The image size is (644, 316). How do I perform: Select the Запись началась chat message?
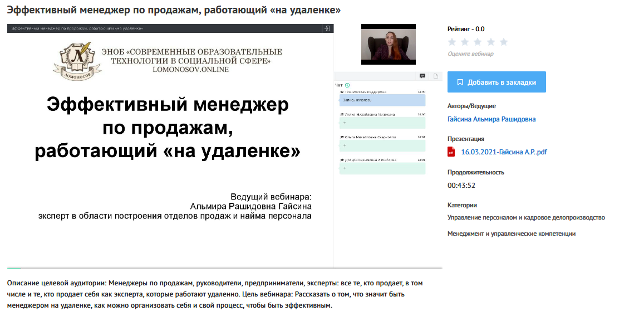tap(382, 100)
